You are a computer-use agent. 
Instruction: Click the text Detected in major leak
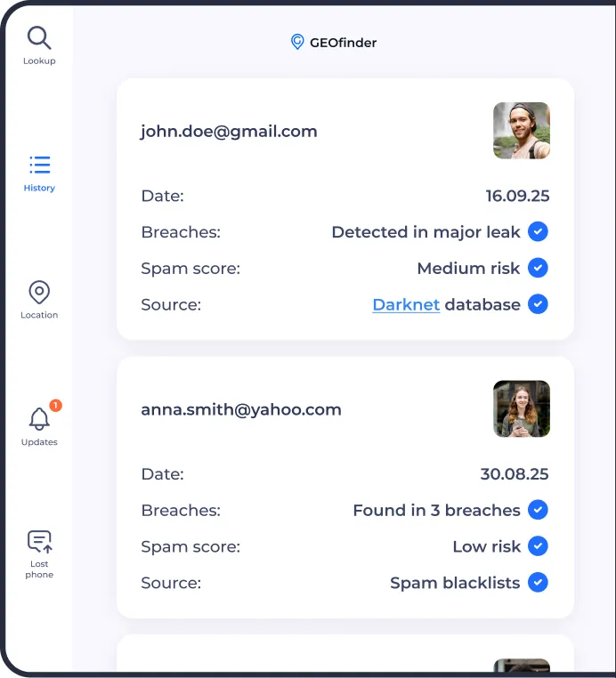point(426,232)
